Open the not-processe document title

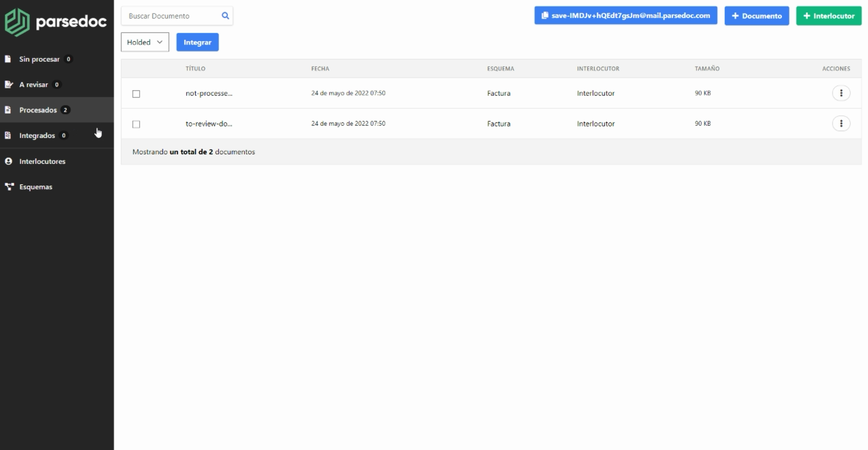[x=209, y=93]
